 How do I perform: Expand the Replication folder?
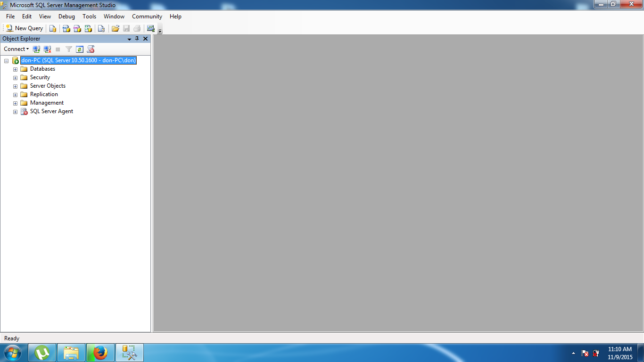click(15, 95)
